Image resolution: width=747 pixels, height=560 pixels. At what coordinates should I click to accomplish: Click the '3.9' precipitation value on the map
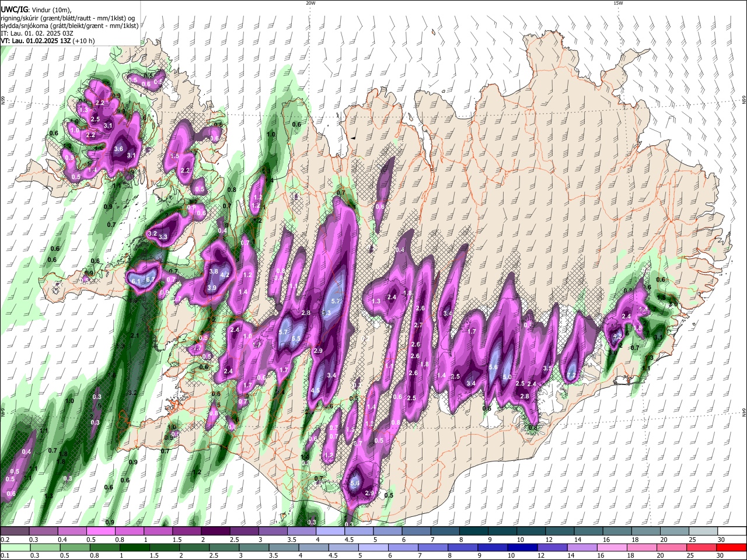click(212, 288)
